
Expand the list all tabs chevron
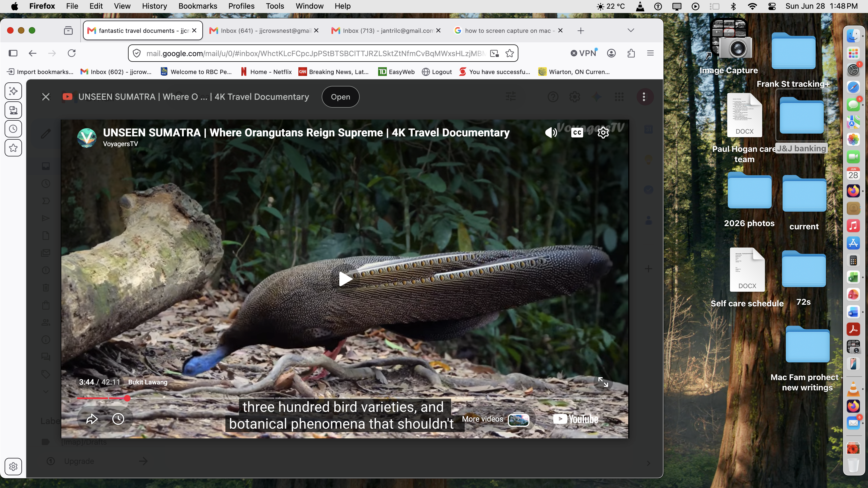(x=631, y=30)
